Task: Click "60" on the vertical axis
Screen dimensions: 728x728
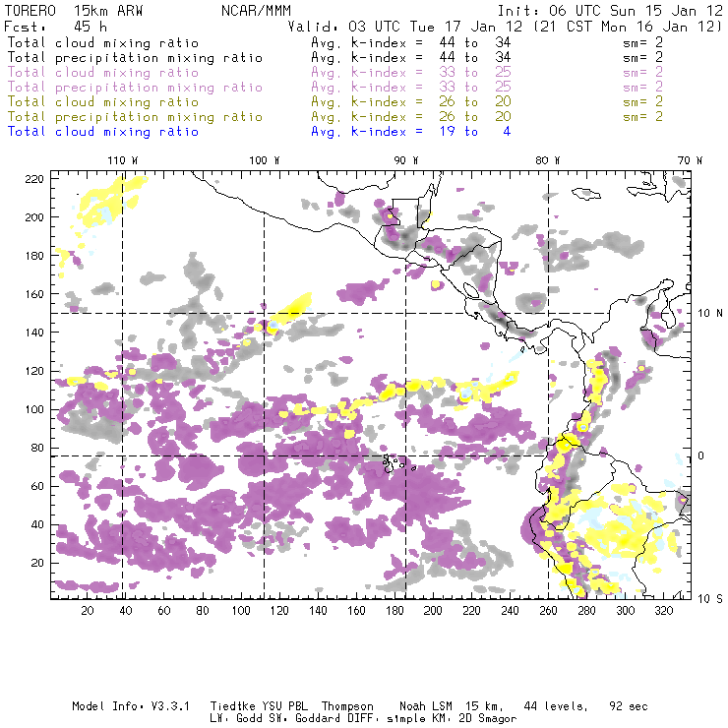Action: (x=38, y=487)
